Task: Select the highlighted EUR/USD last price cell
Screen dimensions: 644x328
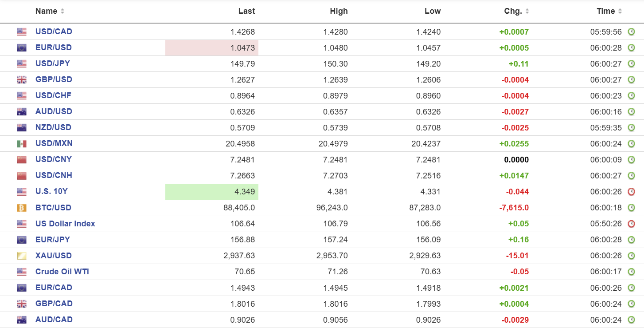Action: tap(212, 48)
